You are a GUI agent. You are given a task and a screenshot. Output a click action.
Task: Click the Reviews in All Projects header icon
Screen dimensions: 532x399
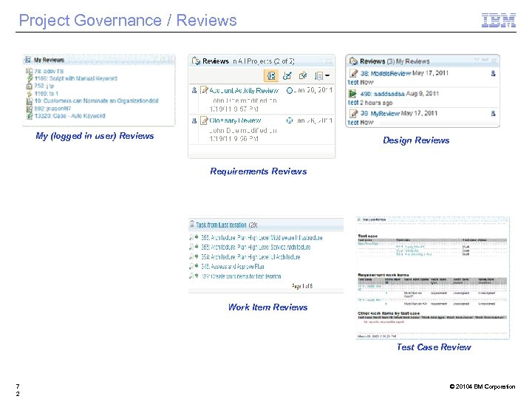(196, 61)
